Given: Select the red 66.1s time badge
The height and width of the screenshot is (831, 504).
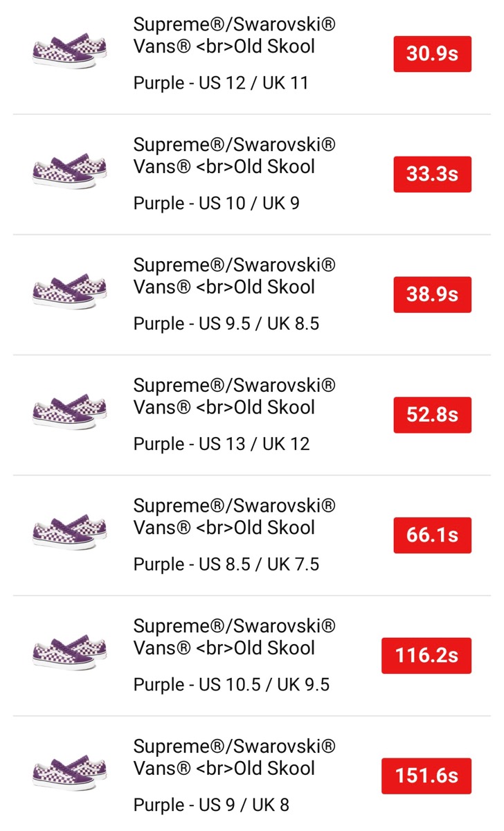Looking at the screenshot, I should 432,535.
